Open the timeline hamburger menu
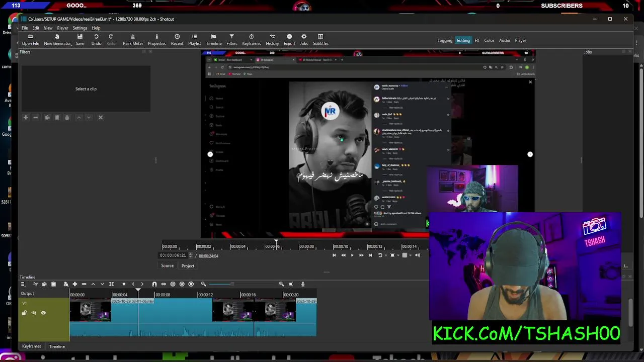The image size is (644, 362). click(23, 284)
